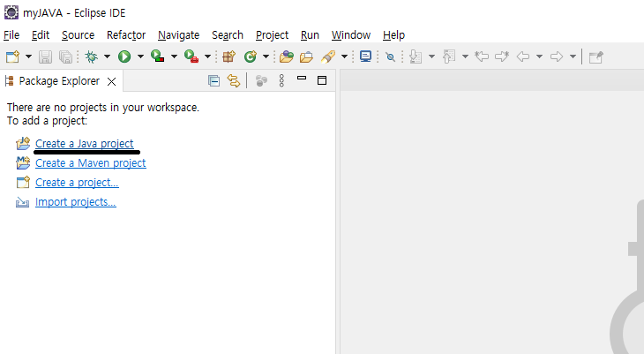Open the Project menu
The width and height of the screenshot is (644, 354).
[x=272, y=35]
